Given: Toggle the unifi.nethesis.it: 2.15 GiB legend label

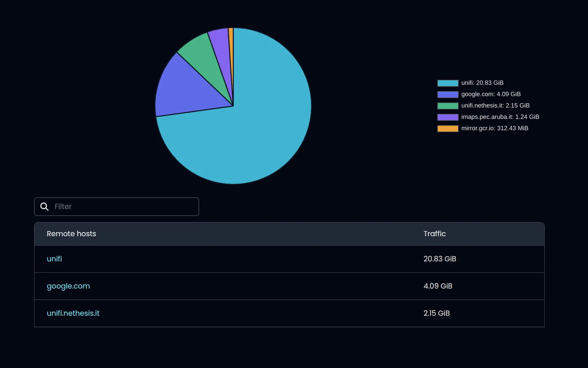Looking at the screenshot, I should (495, 105).
